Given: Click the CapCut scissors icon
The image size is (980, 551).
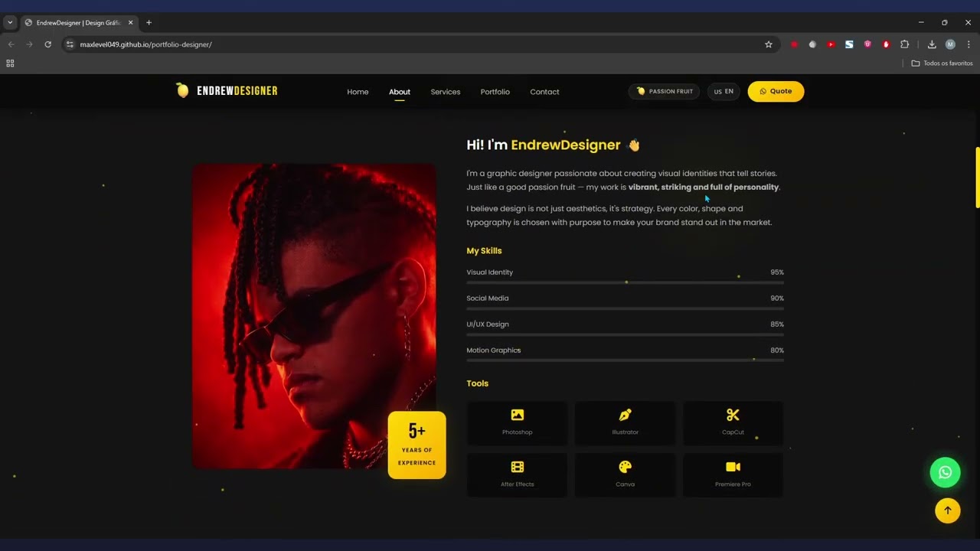Looking at the screenshot, I should point(733,415).
